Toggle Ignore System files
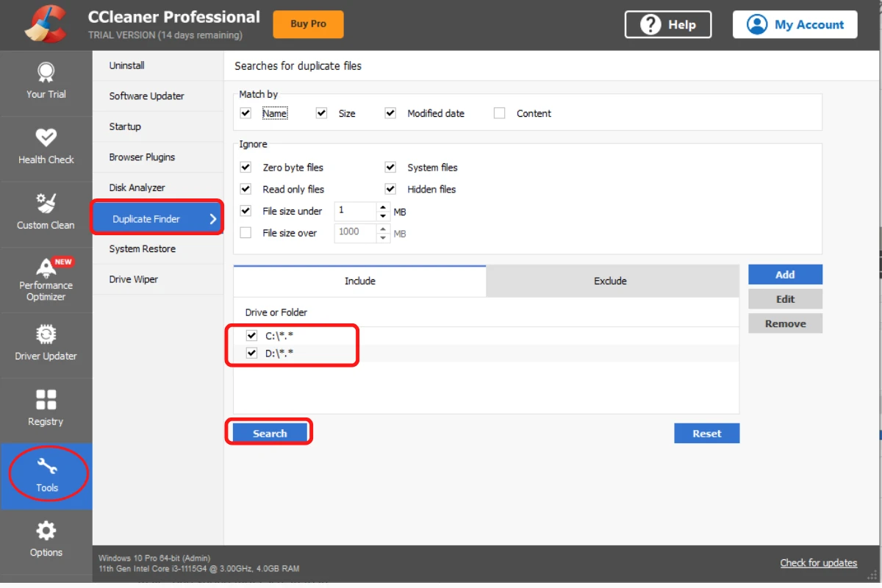Viewport: 882px width, 588px height. [391, 167]
